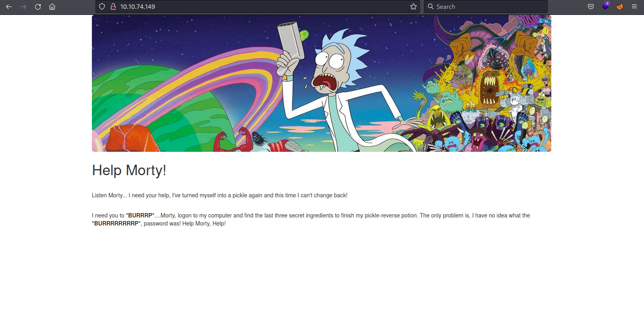The height and width of the screenshot is (329, 644).
Task: View insecure connection padlock info
Action: (113, 6)
